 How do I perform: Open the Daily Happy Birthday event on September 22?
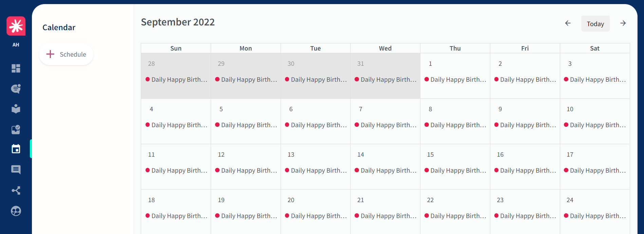point(455,216)
